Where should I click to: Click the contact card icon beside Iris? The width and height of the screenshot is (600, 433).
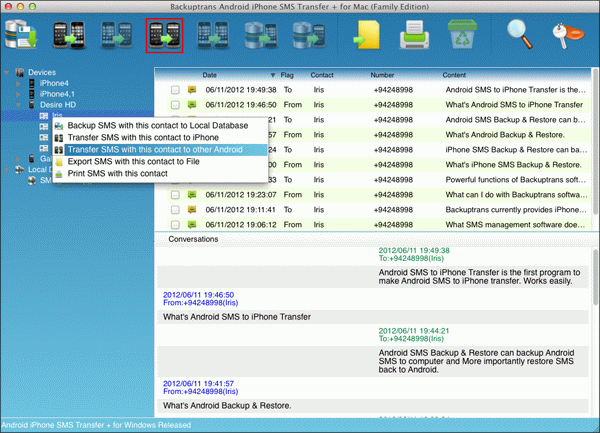point(44,116)
